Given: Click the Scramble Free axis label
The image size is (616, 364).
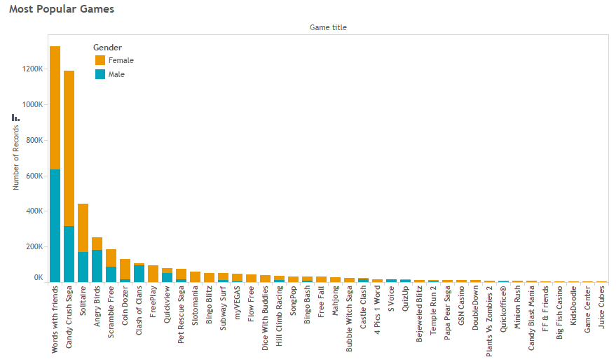Looking at the screenshot, I should 111,311.
